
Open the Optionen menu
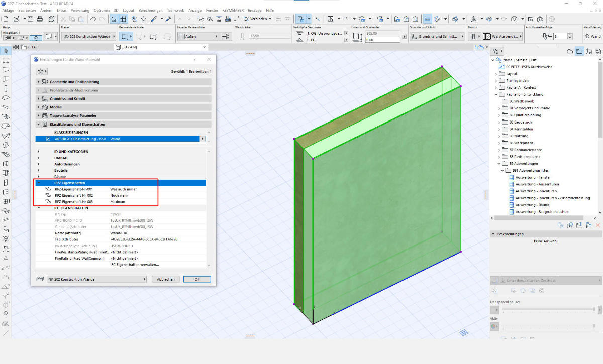click(102, 10)
